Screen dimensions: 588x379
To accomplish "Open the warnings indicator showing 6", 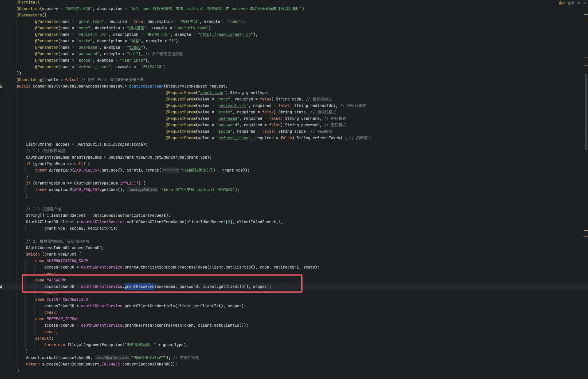I will [x=562, y=3].
